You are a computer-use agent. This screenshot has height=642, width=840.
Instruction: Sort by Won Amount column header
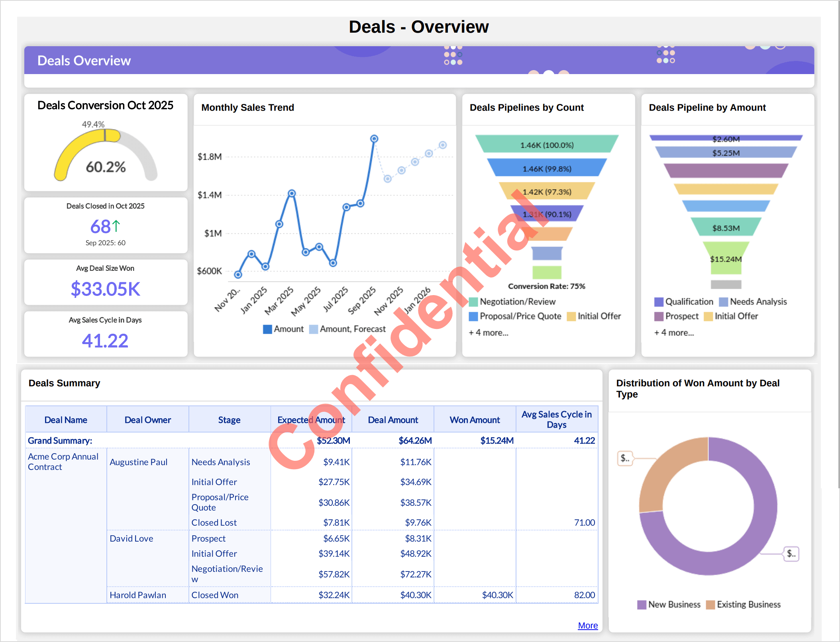coord(474,420)
